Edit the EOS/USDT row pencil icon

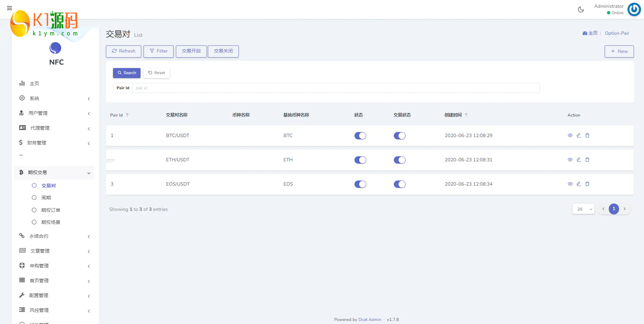(x=578, y=184)
